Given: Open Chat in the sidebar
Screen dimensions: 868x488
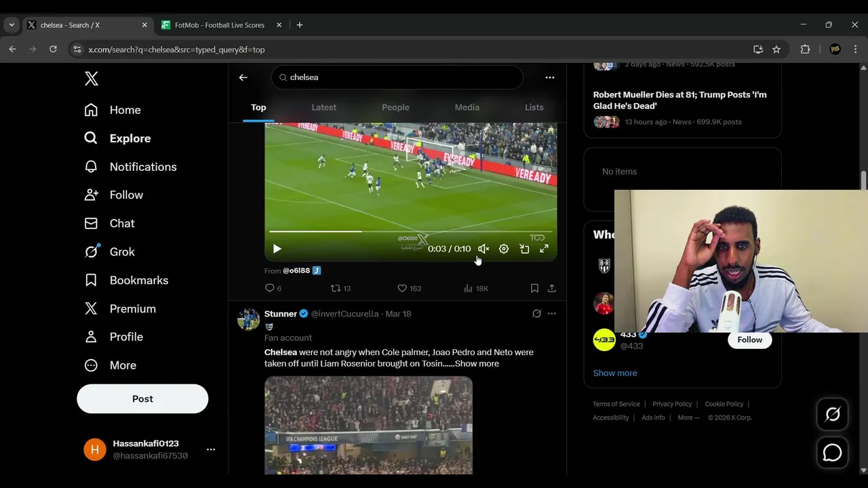Looking at the screenshot, I should (109, 224).
